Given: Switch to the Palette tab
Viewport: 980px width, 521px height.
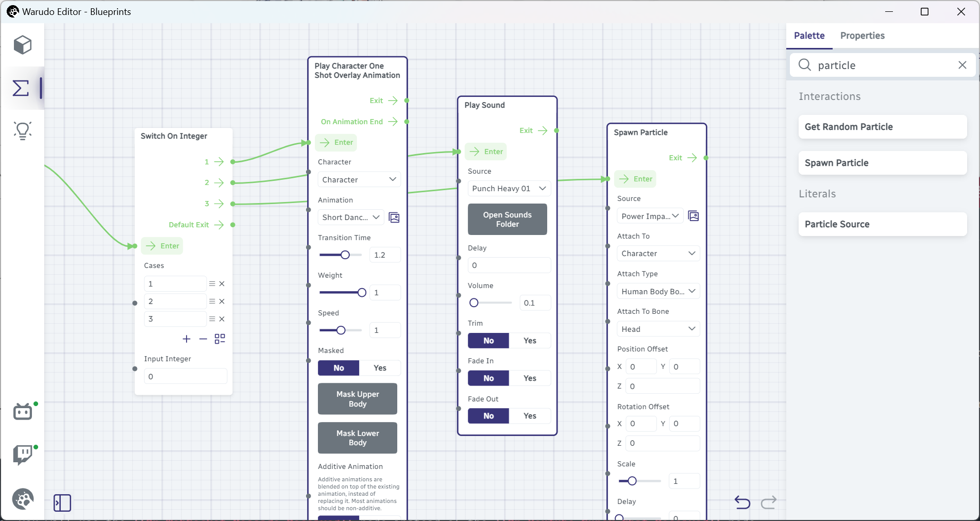Looking at the screenshot, I should 809,36.
